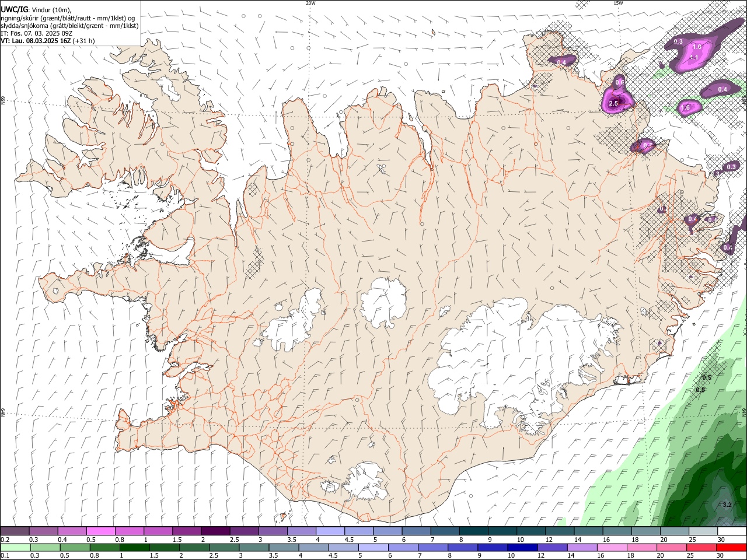The height and width of the screenshot is (560, 747).
Task: Click the 3.2 rainfall value in the southeast
Action: [727, 505]
